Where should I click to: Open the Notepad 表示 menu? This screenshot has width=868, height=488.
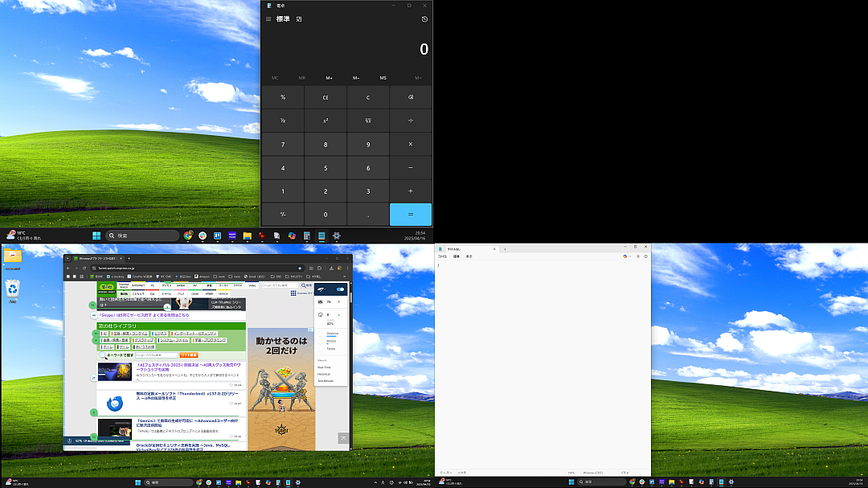469,256
